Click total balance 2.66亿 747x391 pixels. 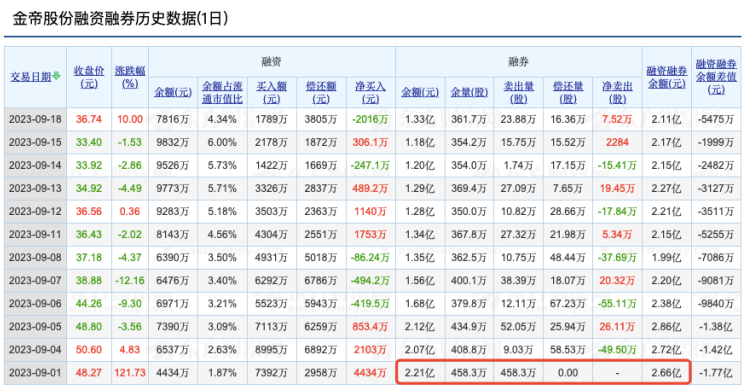pos(666,372)
